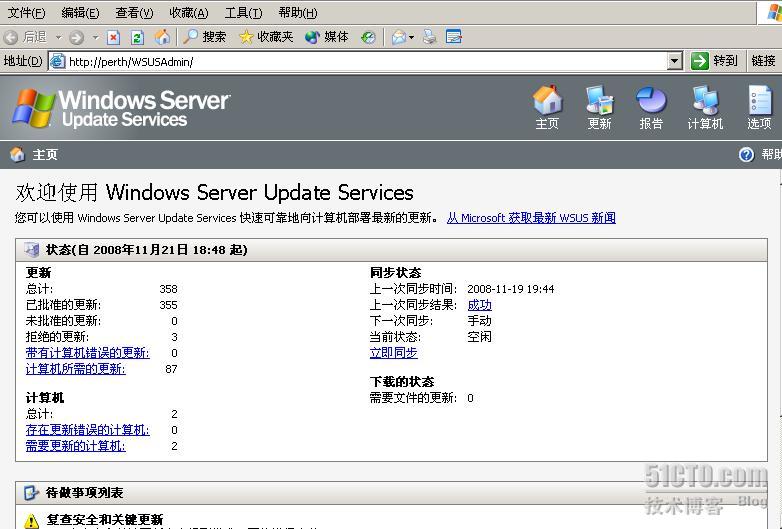The image size is (782, 529).
Task: Open the 帮助(H) menu
Action: click(298, 13)
